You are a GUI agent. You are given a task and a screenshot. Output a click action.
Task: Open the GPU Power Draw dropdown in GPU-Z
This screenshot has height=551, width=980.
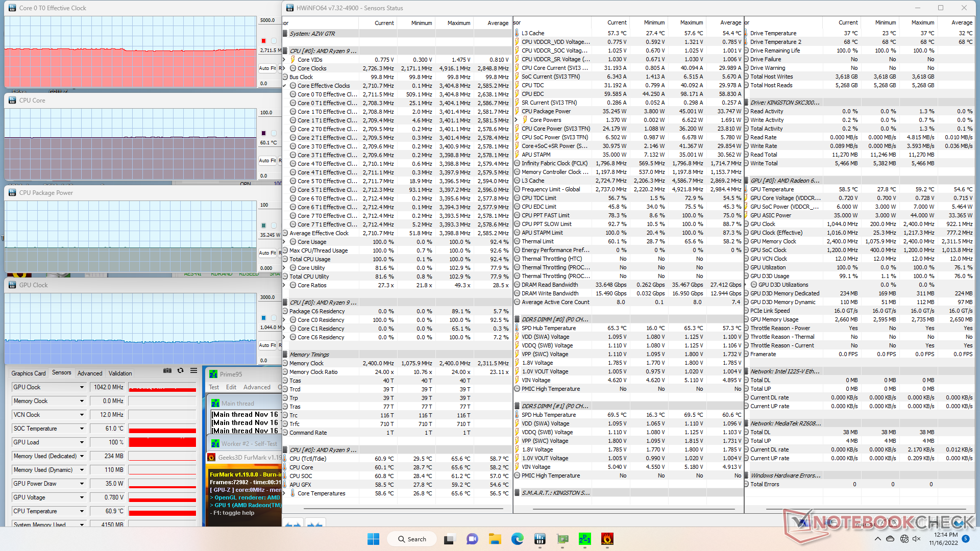point(82,484)
